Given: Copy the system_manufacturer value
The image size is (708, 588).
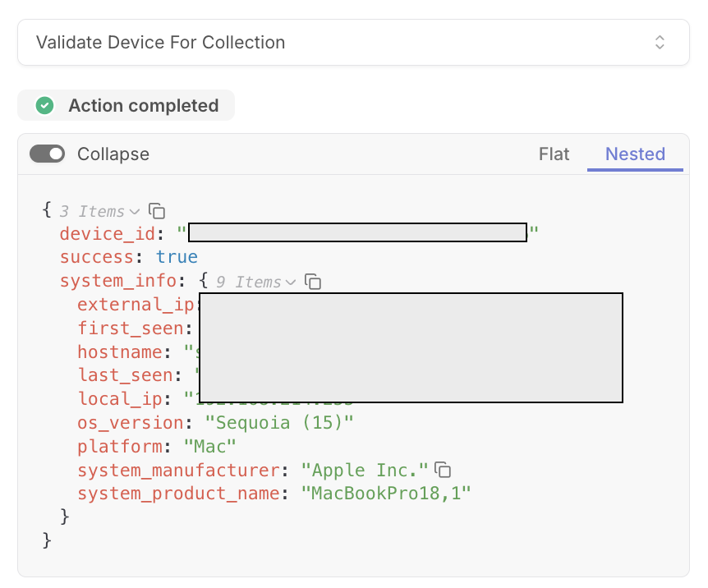Looking at the screenshot, I should tap(443, 470).
